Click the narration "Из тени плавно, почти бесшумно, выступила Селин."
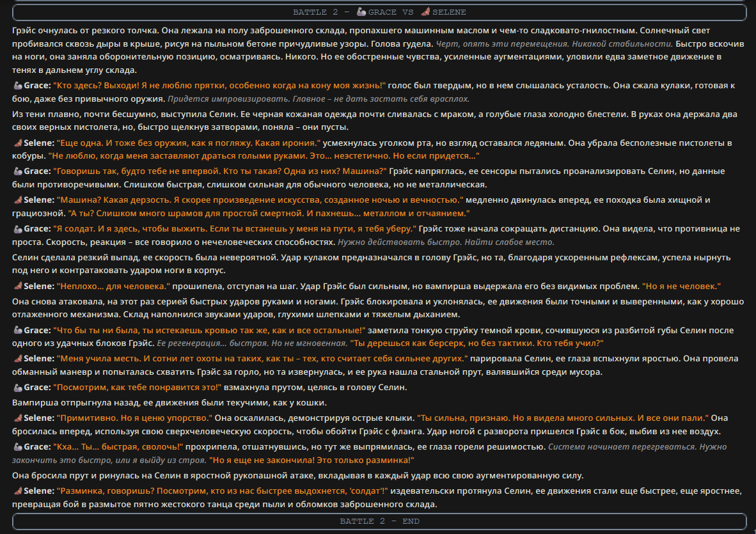The width and height of the screenshot is (756, 534). (x=375, y=120)
